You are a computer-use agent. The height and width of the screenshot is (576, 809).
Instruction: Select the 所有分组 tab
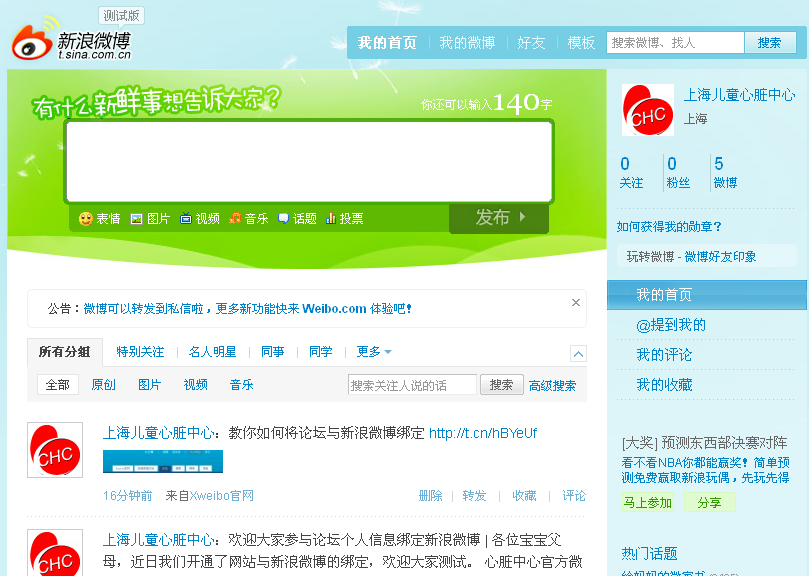pyautogui.click(x=64, y=352)
